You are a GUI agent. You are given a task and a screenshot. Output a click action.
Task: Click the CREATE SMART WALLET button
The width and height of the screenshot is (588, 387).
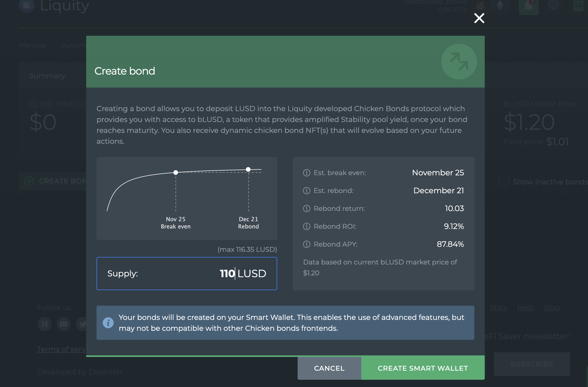[x=423, y=368]
